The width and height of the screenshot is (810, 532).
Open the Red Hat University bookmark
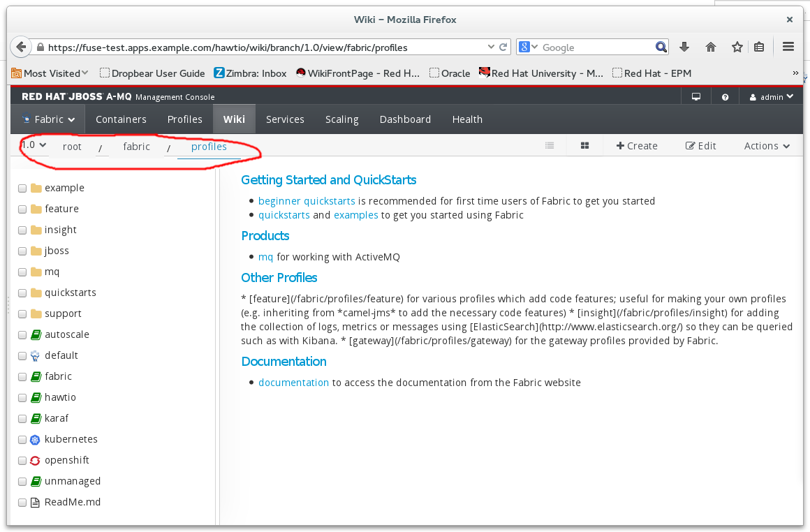click(541, 73)
